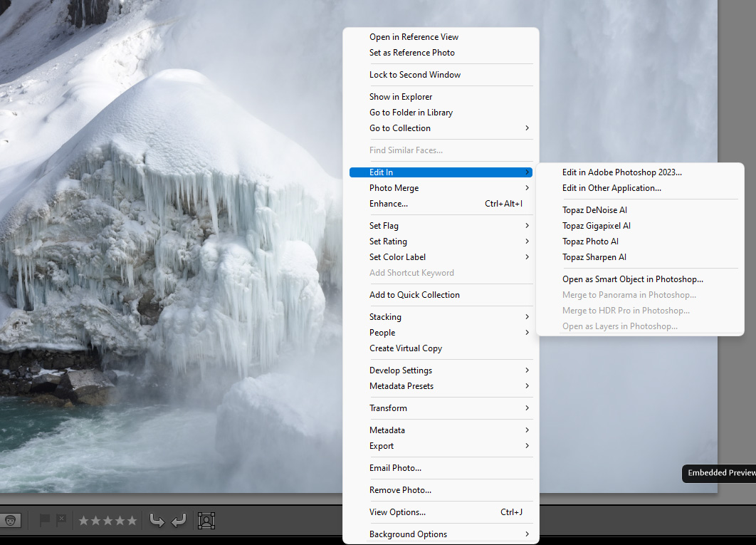Rotate the photo counterclockwise
The image size is (756, 545).
[157, 520]
